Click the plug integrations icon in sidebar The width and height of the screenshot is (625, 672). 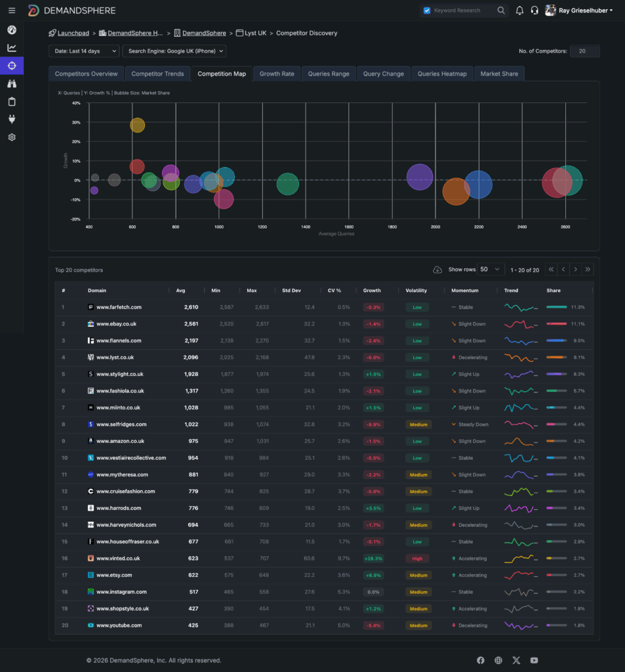[12, 119]
